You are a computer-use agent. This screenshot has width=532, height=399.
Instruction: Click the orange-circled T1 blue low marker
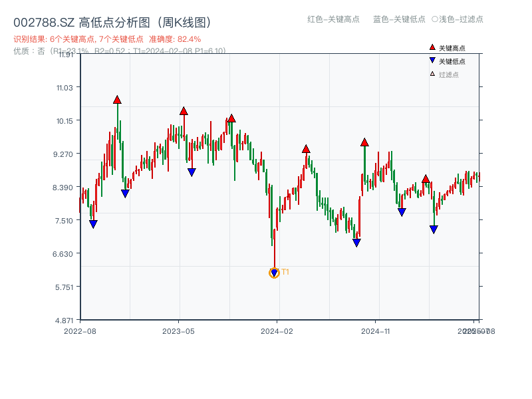tap(274, 273)
